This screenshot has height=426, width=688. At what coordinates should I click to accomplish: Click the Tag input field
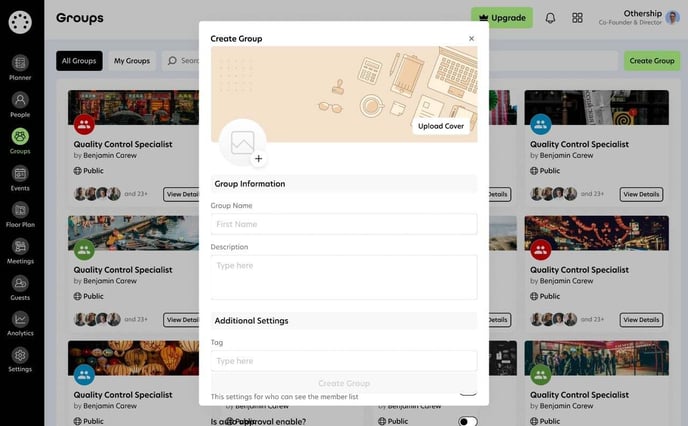pos(344,361)
